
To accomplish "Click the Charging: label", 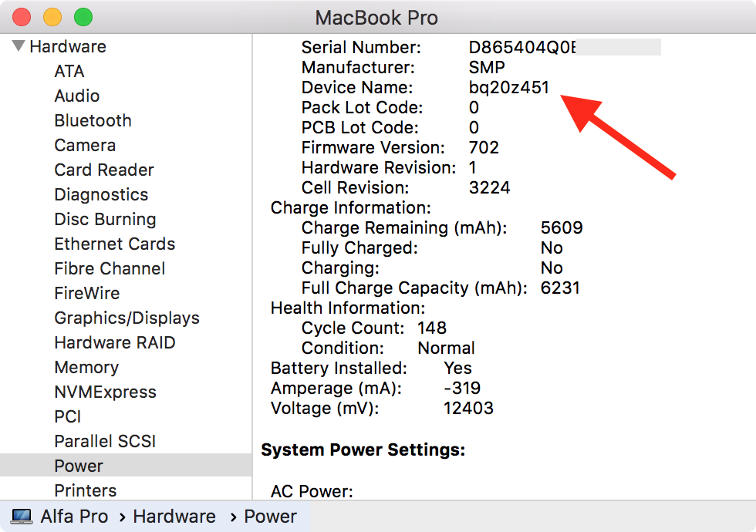I will click(340, 268).
